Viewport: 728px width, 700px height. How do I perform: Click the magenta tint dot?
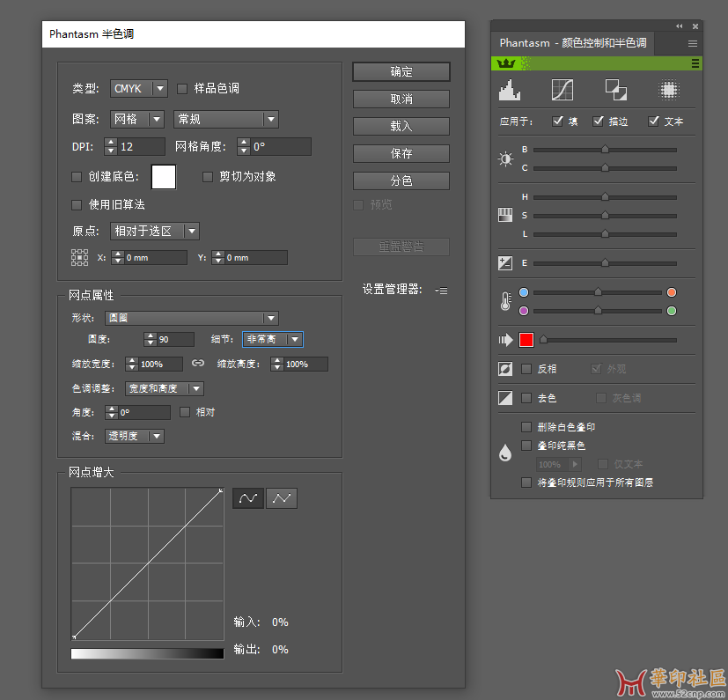tap(524, 311)
